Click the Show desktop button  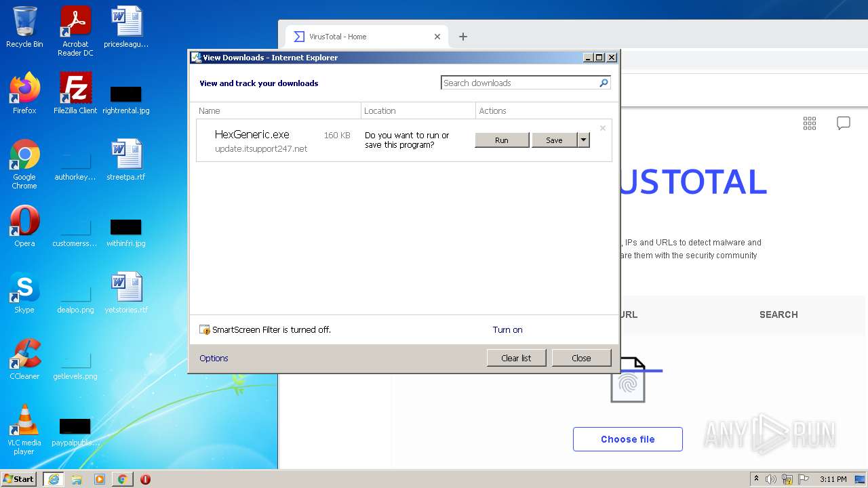click(x=860, y=479)
